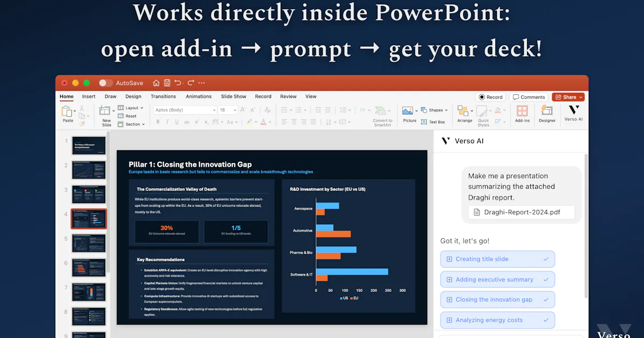This screenshot has height=338, width=644.
Task: Click the Share button
Action: coord(568,97)
